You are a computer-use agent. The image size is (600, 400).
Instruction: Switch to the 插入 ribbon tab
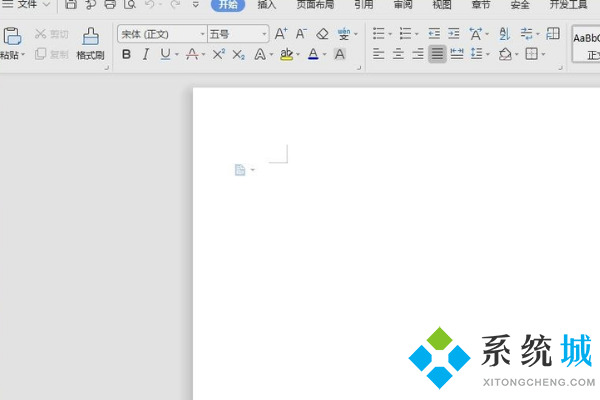click(267, 5)
